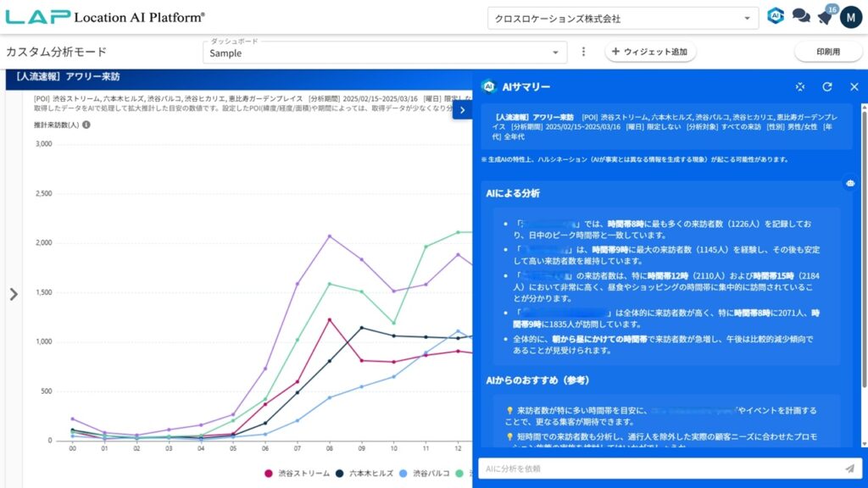Refresh the AIサマリー panel
This screenshot has height=488, width=868.
826,86
